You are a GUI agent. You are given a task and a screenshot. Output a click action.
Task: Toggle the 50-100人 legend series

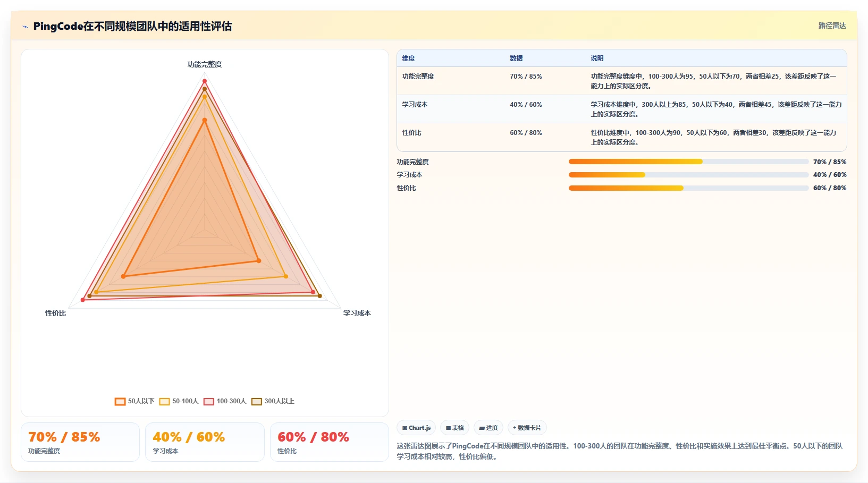(x=179, y=401)
